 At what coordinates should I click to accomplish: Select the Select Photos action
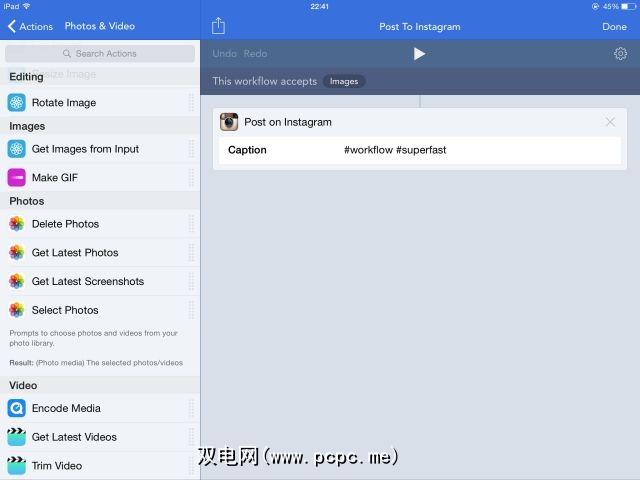100,310
